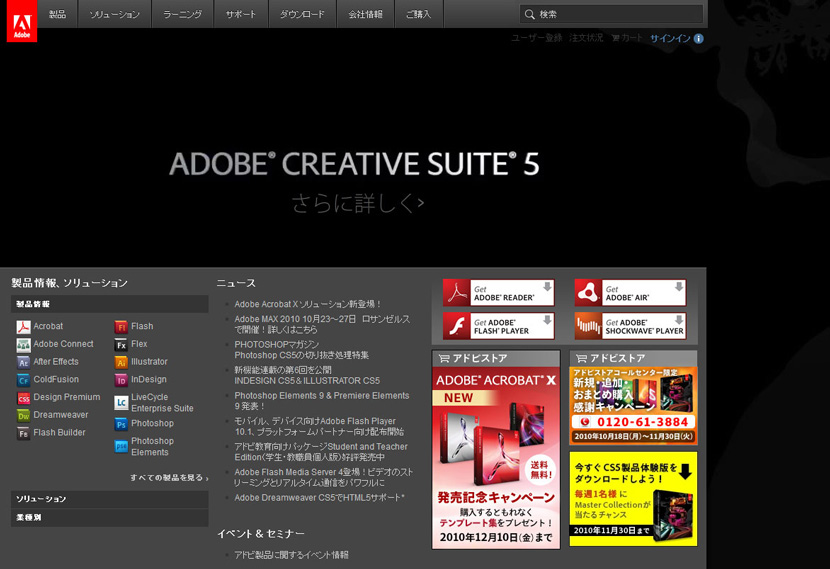
Task: Click the Flash Player icon on the Get Adobe Flash Player badge
Action: 457,326
